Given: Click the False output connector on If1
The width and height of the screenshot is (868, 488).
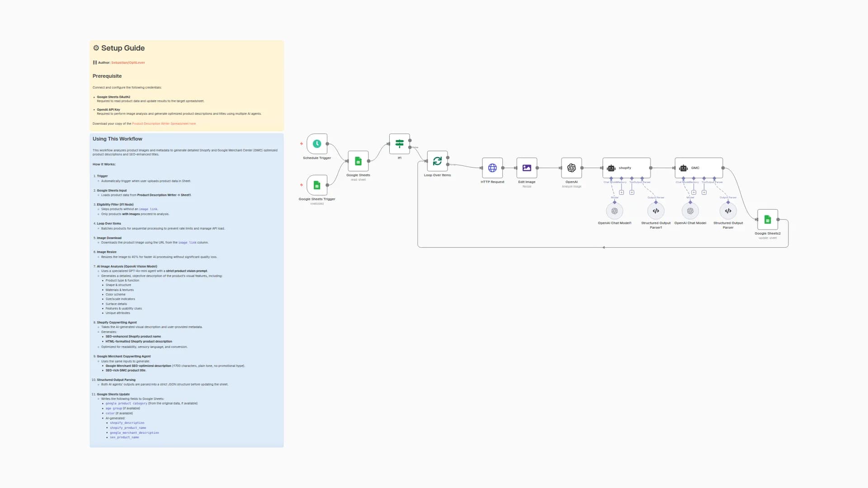Looking at the screenshot, I should pyautogui.click(x=410, y=147).
